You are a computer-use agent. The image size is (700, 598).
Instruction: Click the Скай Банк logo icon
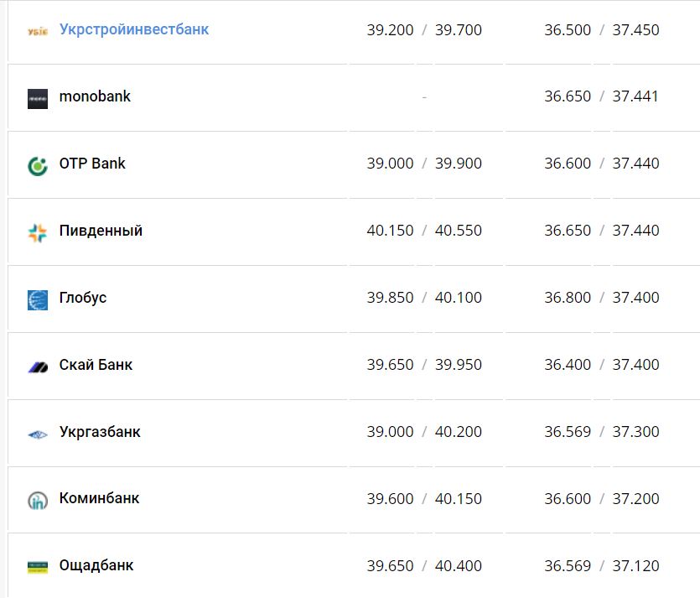(x=38, y=367)
